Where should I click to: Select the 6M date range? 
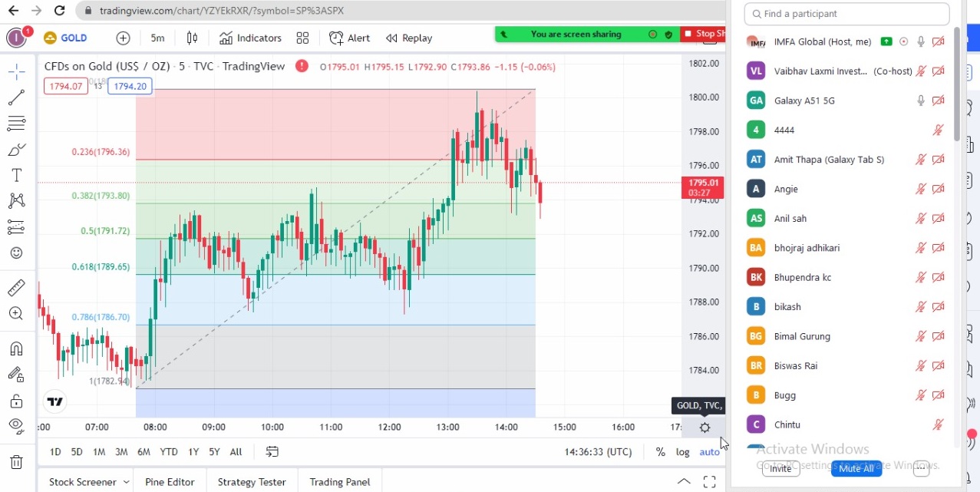(144, 452)
